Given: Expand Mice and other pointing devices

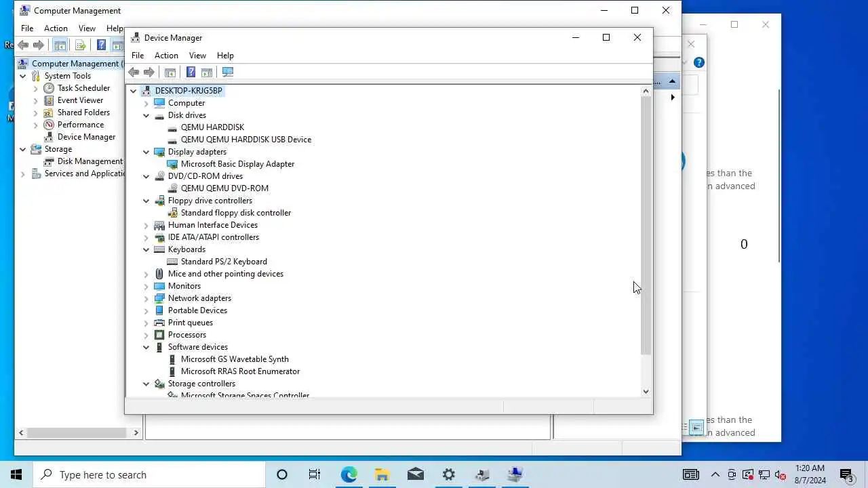Looking at the screenshot, I should 146,274.
